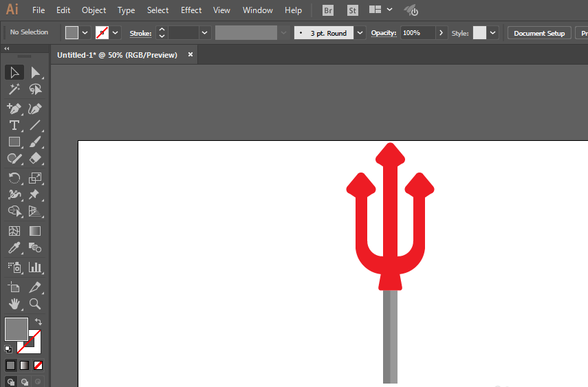Image resolution: width=588 pixels, height=387 pixels.
Task: Set paint mode to None
Action: [x=38, y=365]
